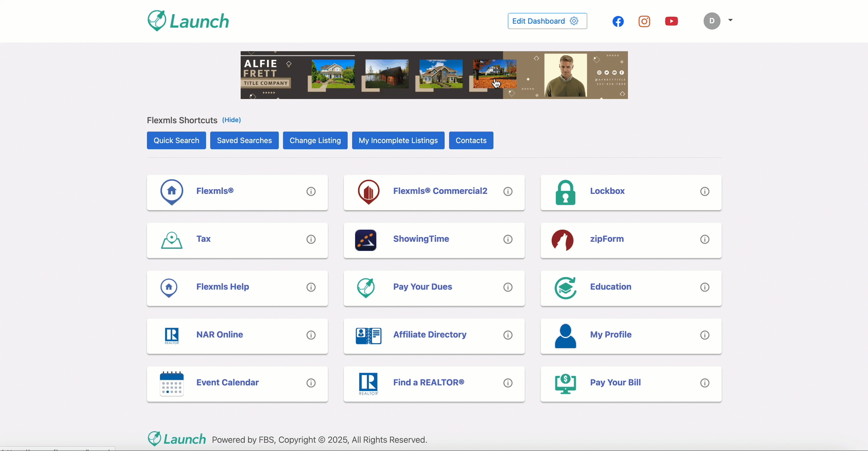This screenshot has height=451, width=868.
Task: Show info for the Event Calendar tile
Action: point(311,383)
